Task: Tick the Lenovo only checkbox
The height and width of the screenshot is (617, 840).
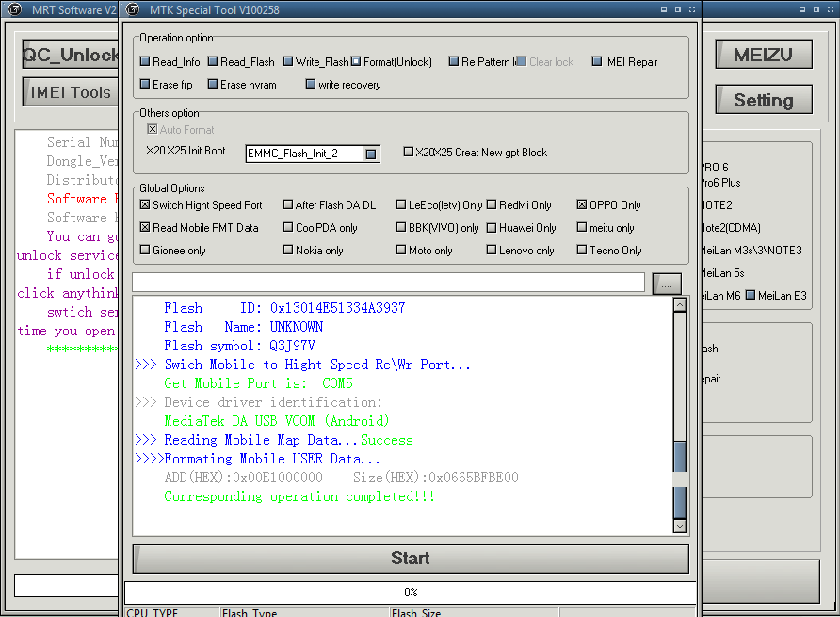Action: pyautogui.click(x=492, y=250)
